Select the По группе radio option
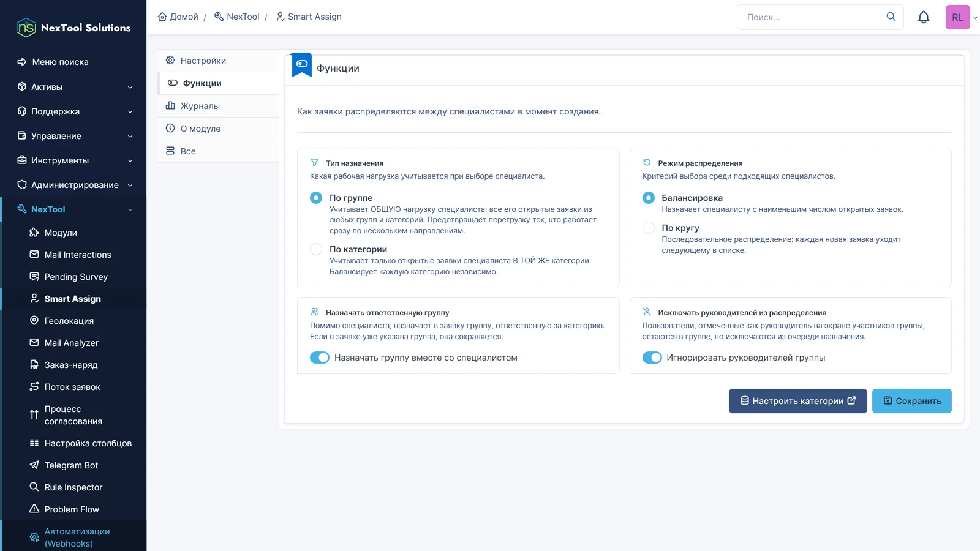This screenshot has height=551, width=980. [x=316, y=198]
